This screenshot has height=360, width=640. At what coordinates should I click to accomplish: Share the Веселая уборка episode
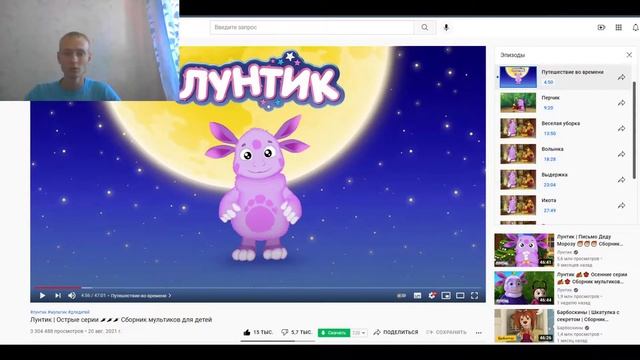click(x=621, y=129)
